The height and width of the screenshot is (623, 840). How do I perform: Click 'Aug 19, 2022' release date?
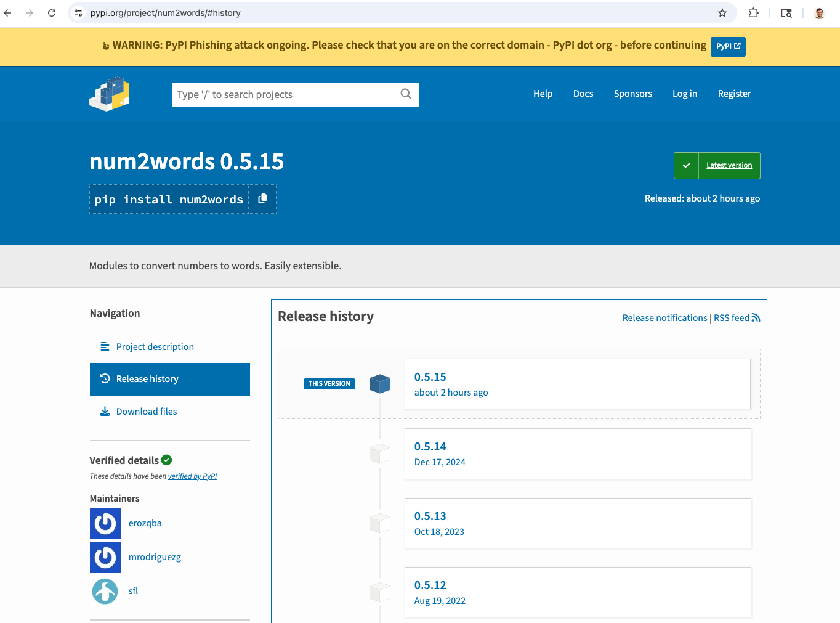click(440, 601)
